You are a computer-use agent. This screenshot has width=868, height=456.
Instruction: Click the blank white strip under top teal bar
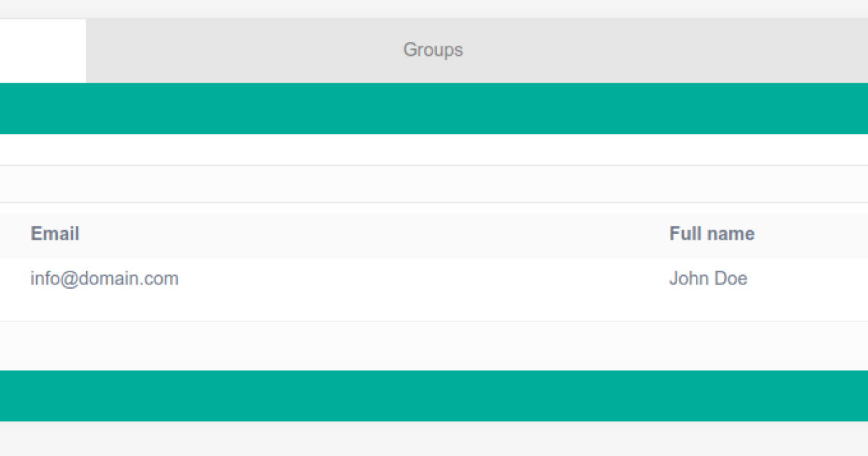(434, 150)
